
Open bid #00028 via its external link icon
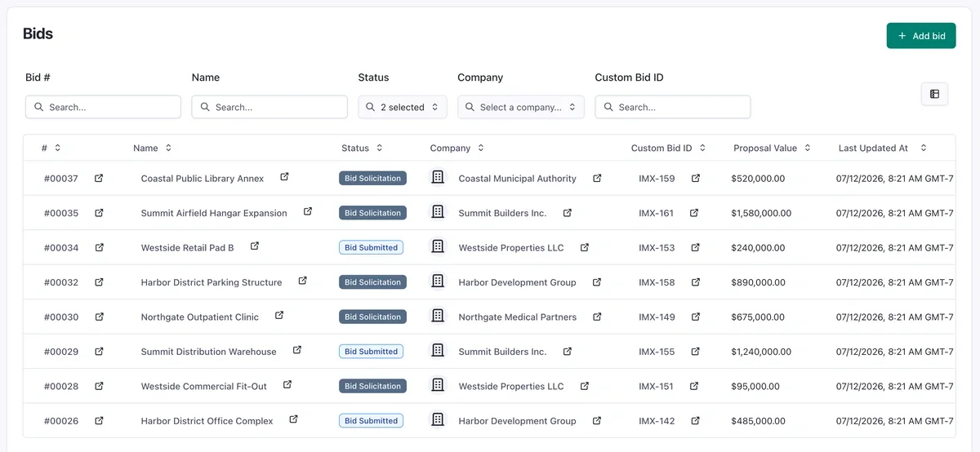point(99,386)
